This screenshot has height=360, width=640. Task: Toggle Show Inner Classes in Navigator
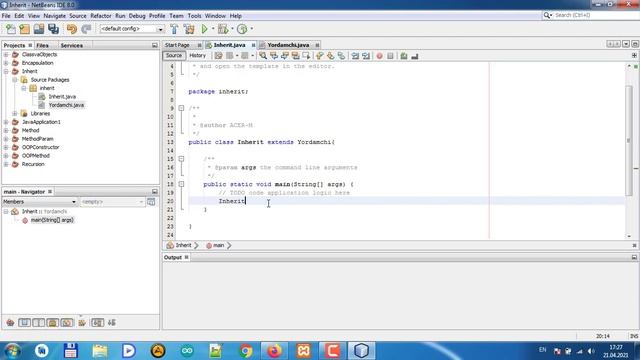point(67,323)
